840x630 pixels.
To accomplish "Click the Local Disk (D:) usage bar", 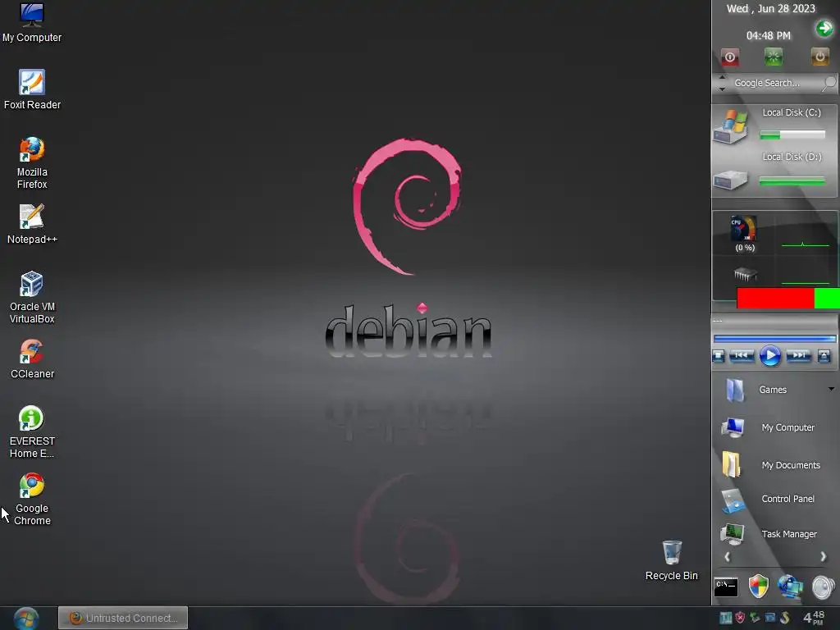I will coord(792,181).
